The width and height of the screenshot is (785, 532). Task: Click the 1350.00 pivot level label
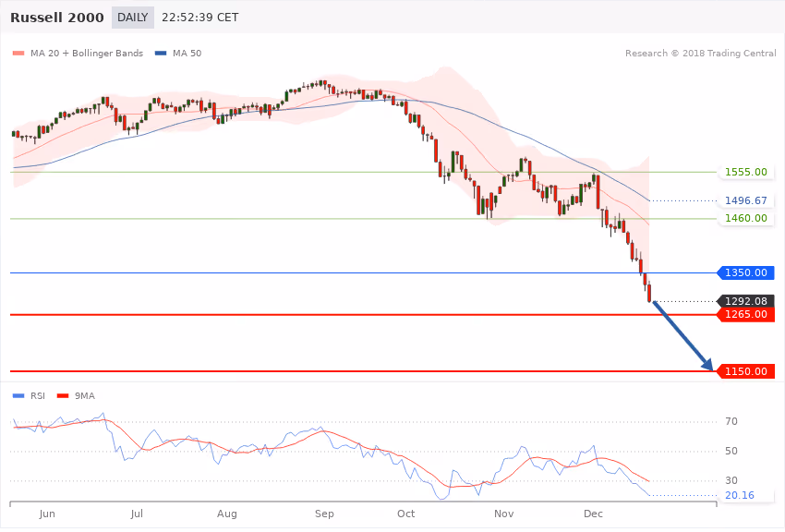point(746,272)
